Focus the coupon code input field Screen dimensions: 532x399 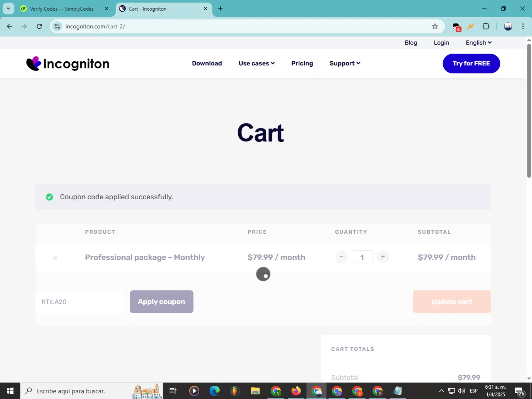tap(80, 302)
